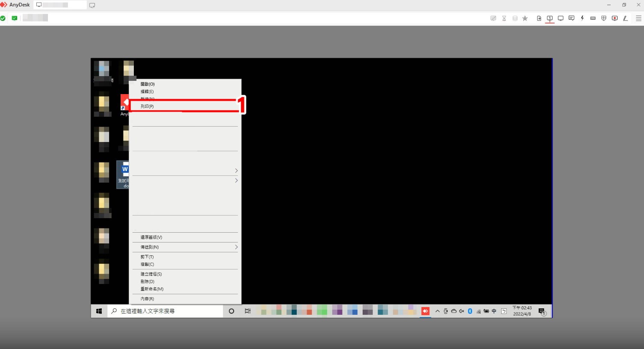Screen dimensions: 644x349
Task: Click 重新命名(M) in the context menu
Action: (x=152, y=289)
